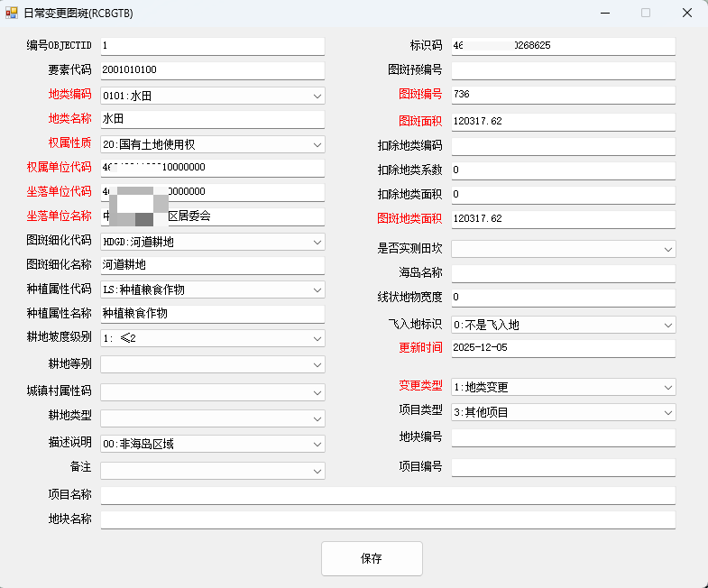Click the empty 海岛名称 field
This screenshot has width=708, height=588.
(564, 273)
